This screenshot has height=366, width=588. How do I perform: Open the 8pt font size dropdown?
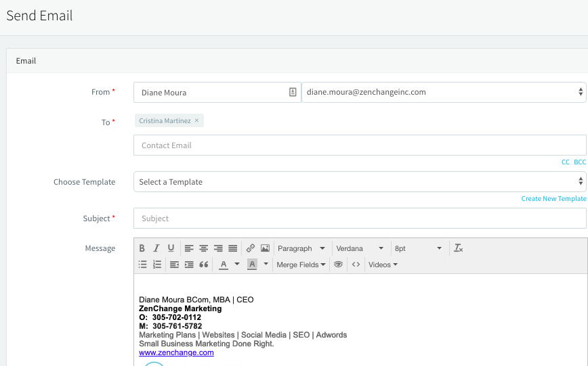click(x=418, y=248)
